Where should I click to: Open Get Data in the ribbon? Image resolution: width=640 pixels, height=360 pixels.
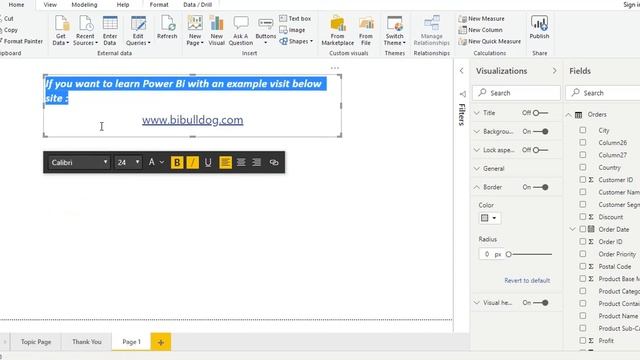coord(61,31)
